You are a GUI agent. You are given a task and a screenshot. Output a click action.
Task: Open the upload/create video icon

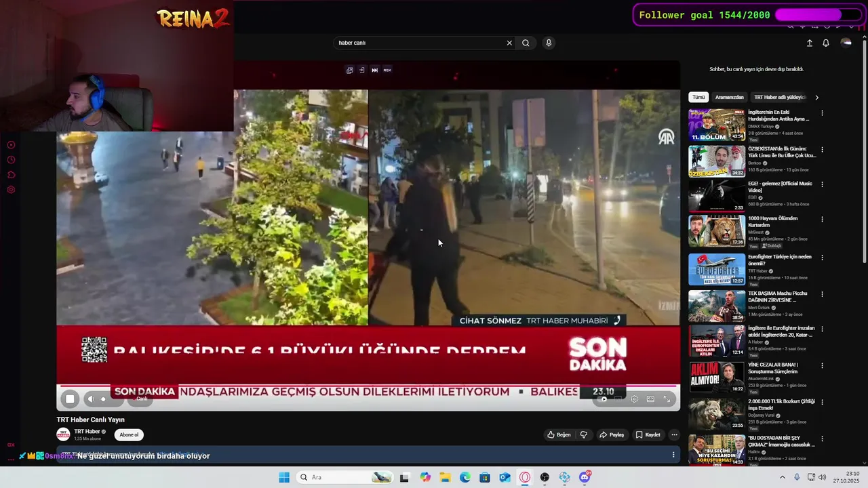[x=809, y=43]
